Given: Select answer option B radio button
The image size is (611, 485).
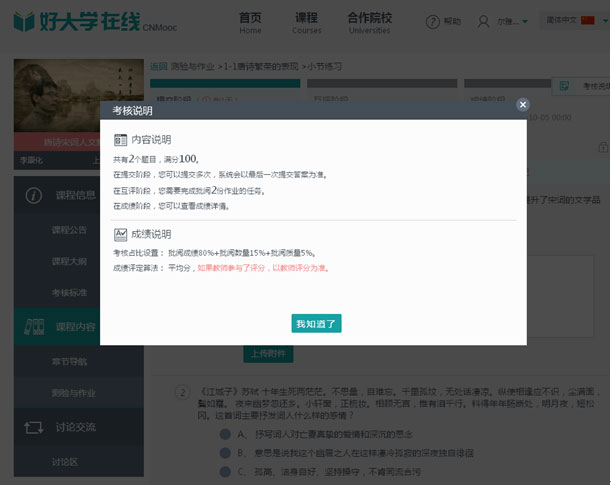Looking at the screenshot, I should coord(226,452).
